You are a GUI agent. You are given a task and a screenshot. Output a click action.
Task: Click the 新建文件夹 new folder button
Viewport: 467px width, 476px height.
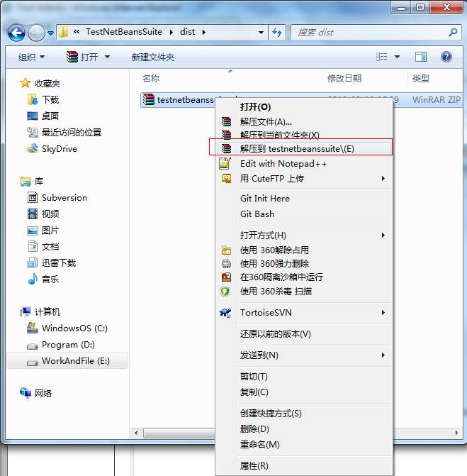pos(153,57)
